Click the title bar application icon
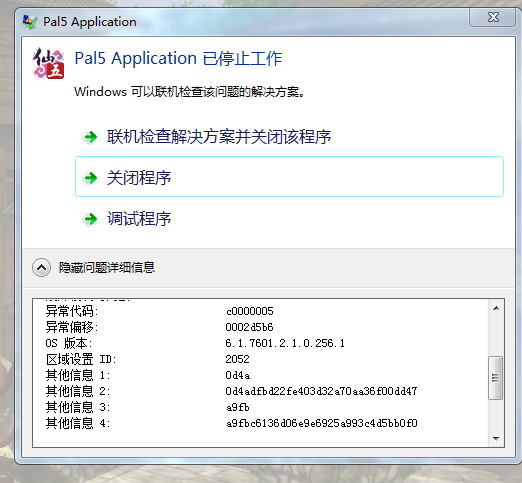The width and height of the screenshot is (522, 483). pos(30,22)
